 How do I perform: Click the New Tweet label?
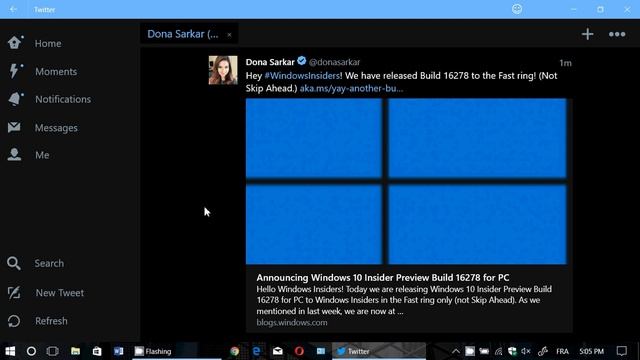pyautogui.click(x=60, y=293)
